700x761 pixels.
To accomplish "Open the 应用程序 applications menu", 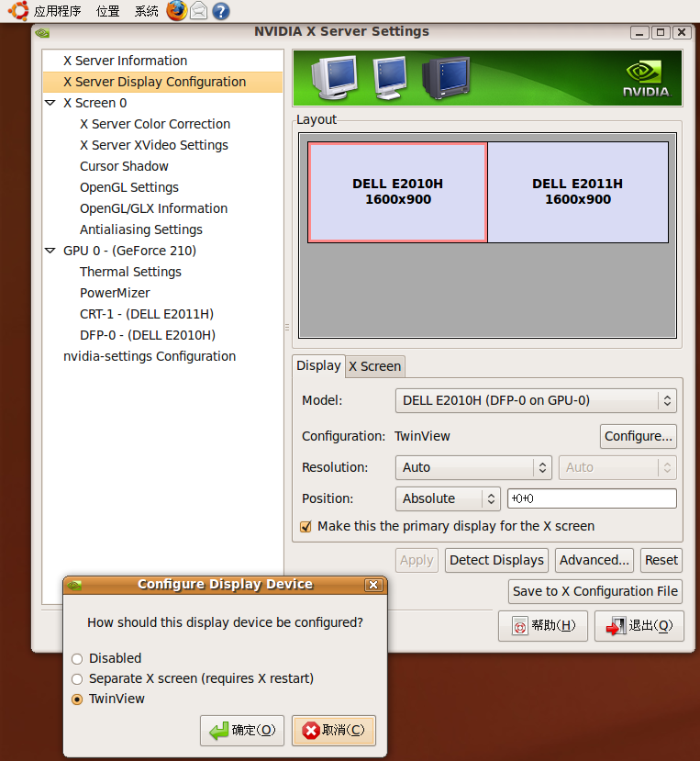I will point(57,11).
